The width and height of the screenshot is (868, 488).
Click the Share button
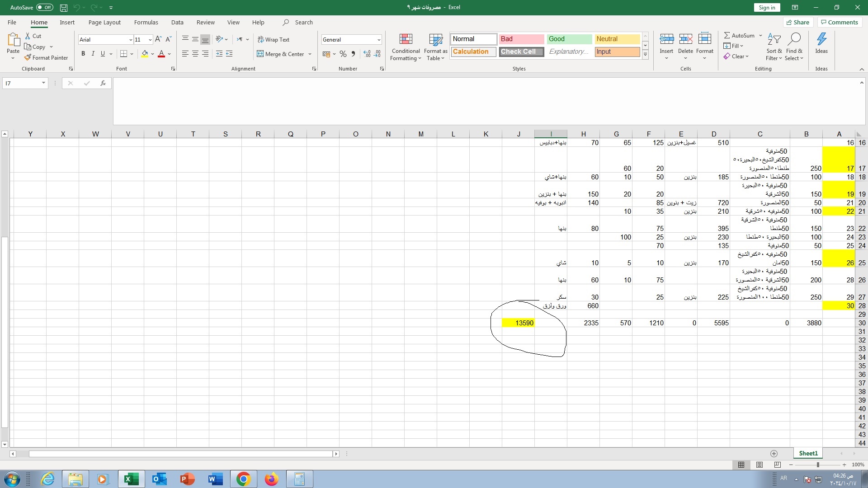[x=798, y=22]
